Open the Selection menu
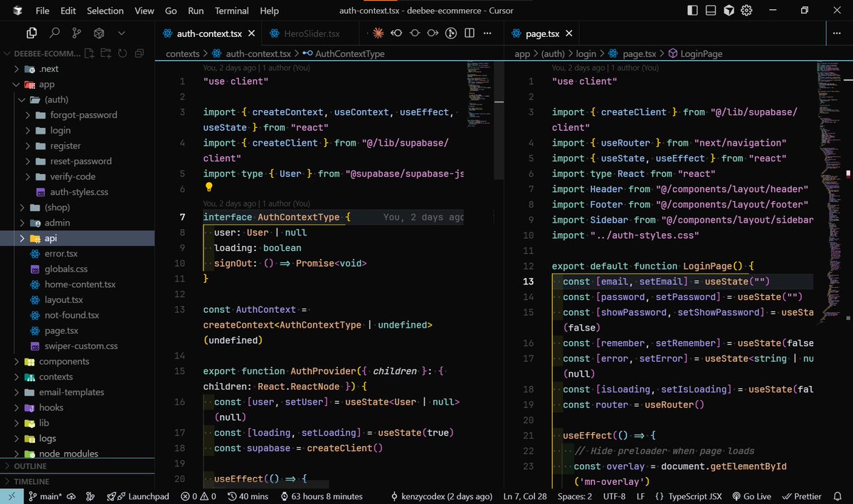The height and width of the screenshot is (504, 853). click(x=105, y=11)
